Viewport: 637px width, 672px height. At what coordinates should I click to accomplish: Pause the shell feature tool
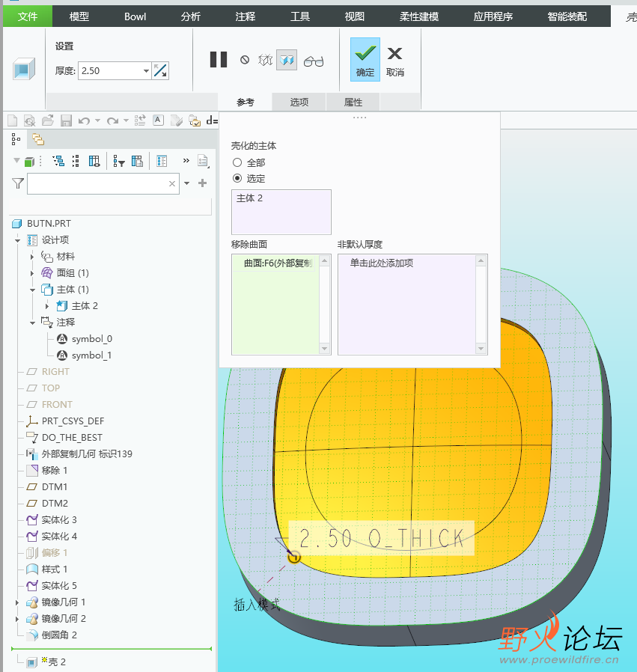click(219, 60)
